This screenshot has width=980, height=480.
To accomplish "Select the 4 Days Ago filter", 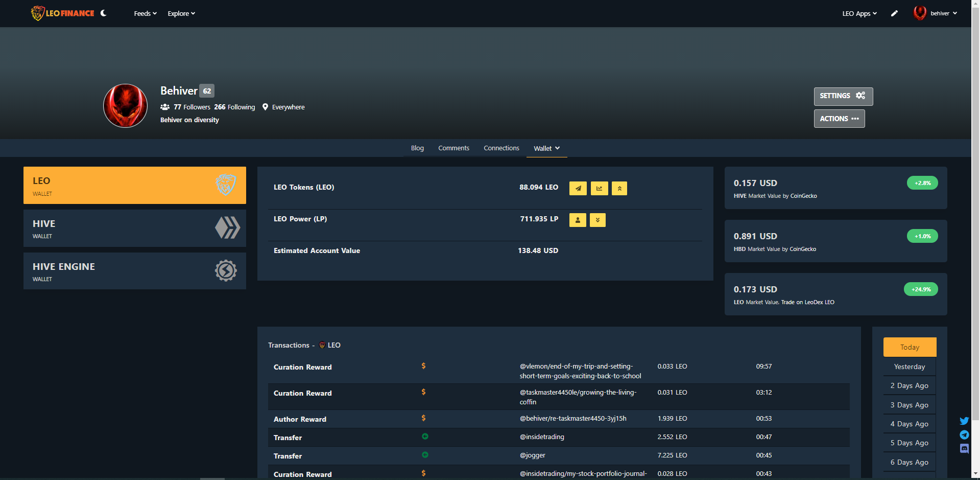I will tap(910, 424).
